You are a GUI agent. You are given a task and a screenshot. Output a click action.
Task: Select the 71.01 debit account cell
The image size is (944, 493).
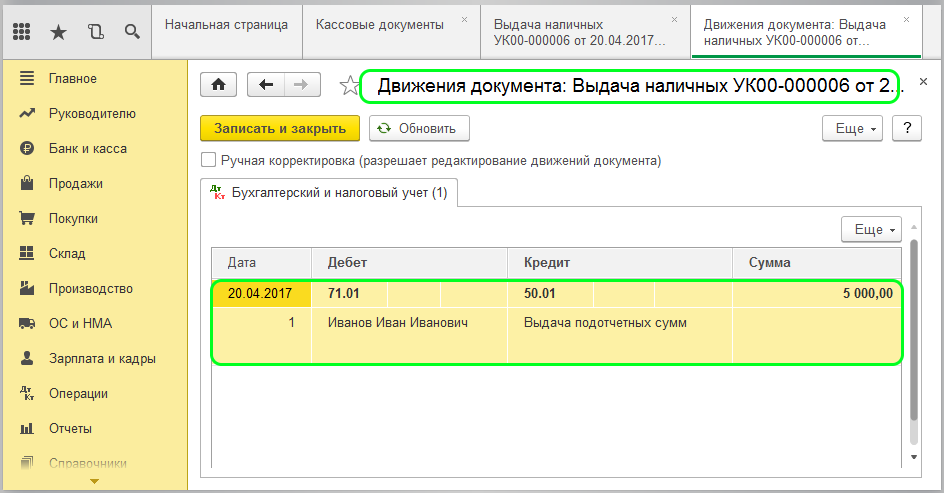pyautogui.click(x=344, y=294)
